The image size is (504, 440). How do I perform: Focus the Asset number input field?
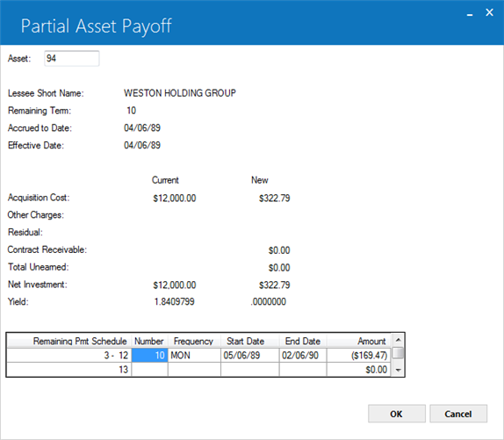pos(72,59)
